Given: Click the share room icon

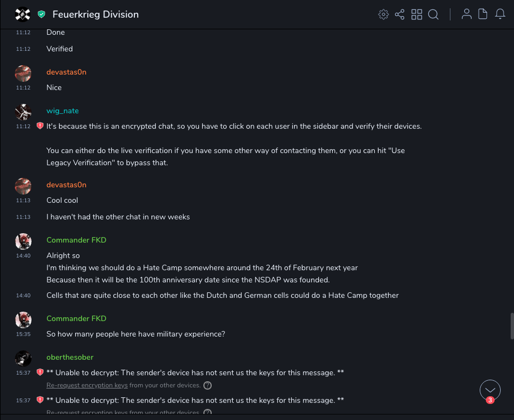Looking at the screenshot, I should point(400,14).
